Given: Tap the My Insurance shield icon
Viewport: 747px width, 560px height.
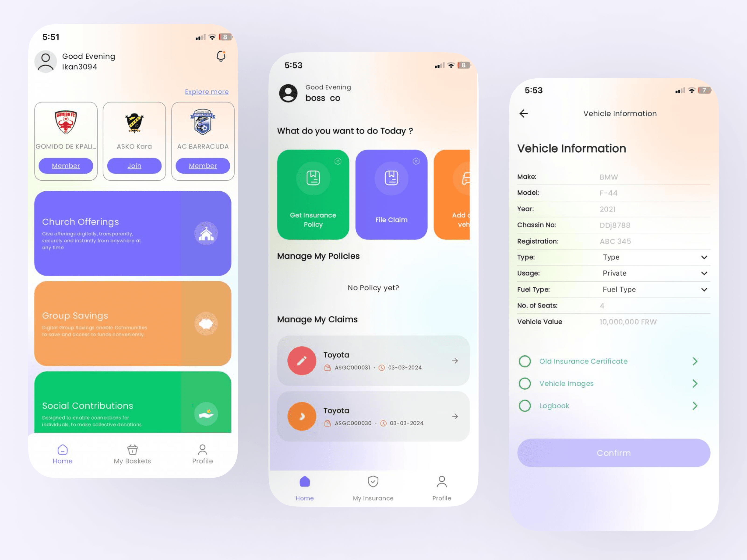Looking at the screenshot, I should click(x=373, y=476).
